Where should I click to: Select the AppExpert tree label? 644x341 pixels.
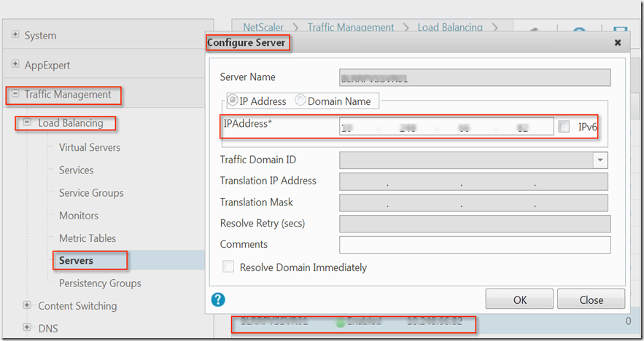point(47,65)
